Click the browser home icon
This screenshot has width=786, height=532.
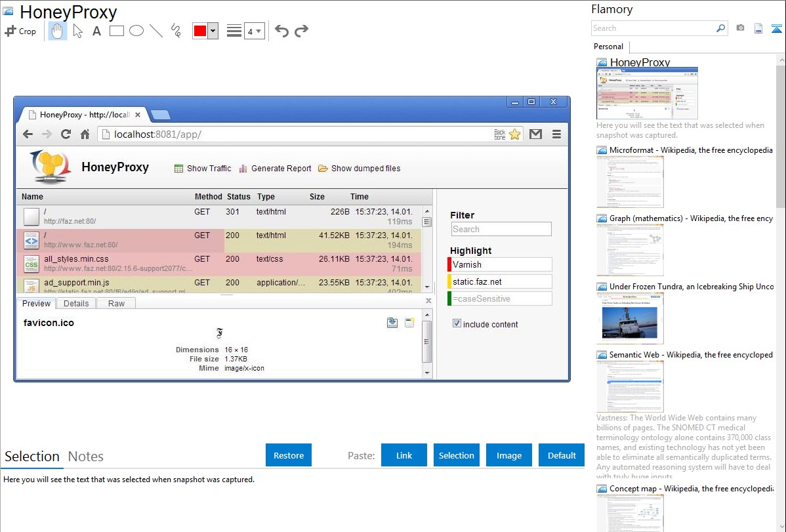[x=85, y=134]
